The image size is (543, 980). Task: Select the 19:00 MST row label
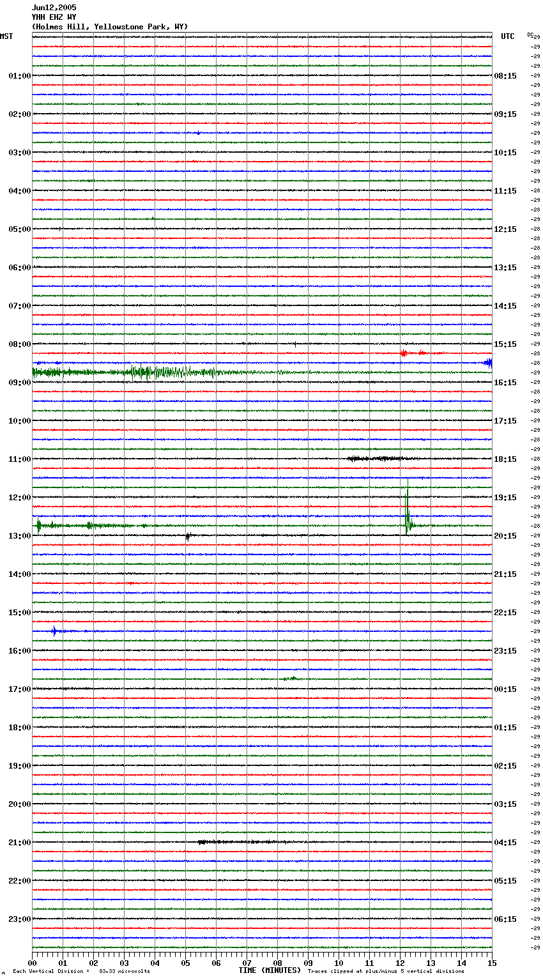coord(20,766)
